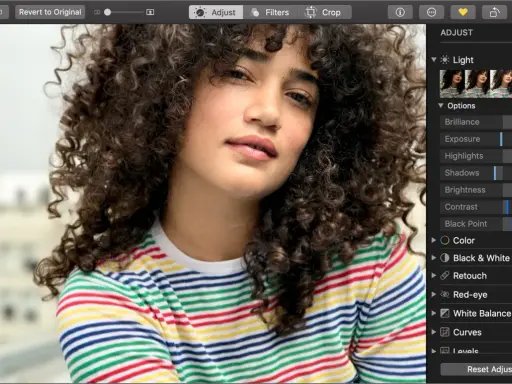Collapse the Light section triangle
Screen dimensions: 512x384
click(434, 60)
